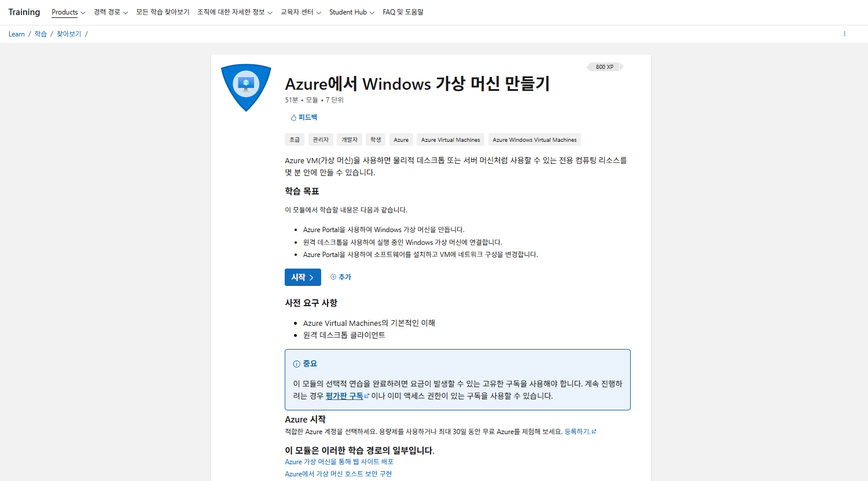
Task: Select the Azure product tag
Action: pyautogui.click(x=401, y=139)
